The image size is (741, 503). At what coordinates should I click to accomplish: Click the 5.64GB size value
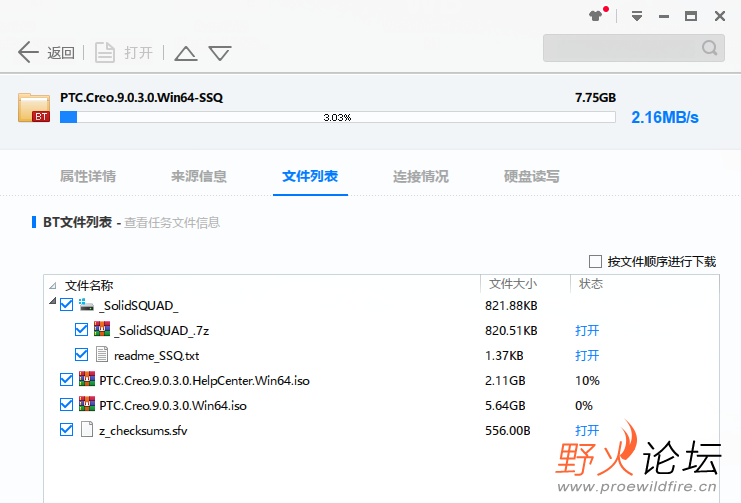pos(505,406)
